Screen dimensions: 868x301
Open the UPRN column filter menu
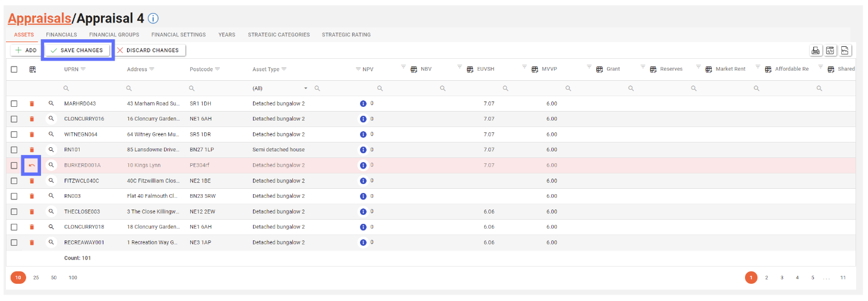tap(83, 69)
